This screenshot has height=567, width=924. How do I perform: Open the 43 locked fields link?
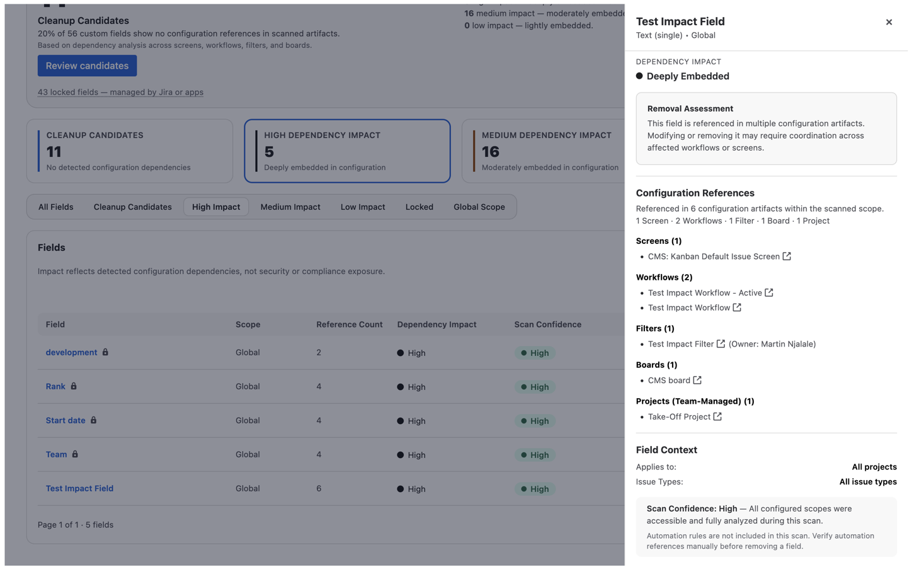coord(120,92)
